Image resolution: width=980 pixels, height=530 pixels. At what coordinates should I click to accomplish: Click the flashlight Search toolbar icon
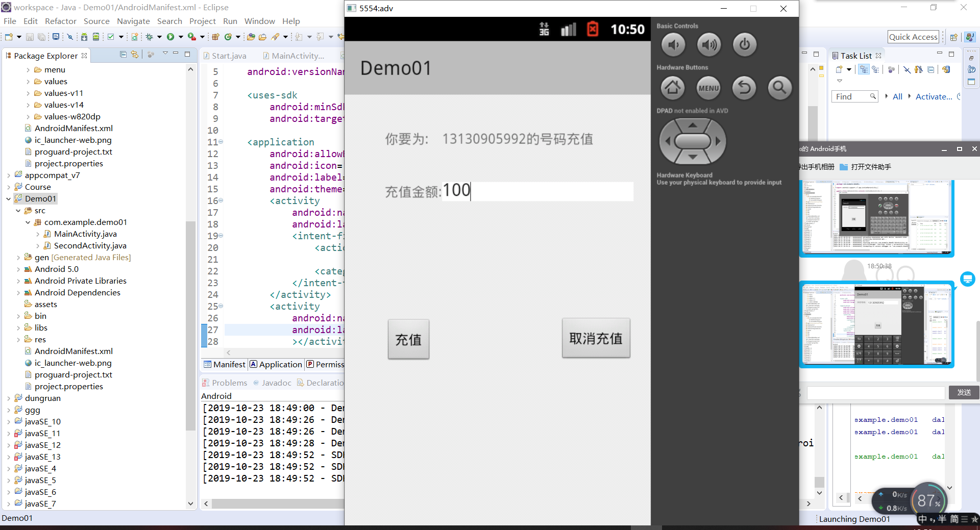(275, 37)
